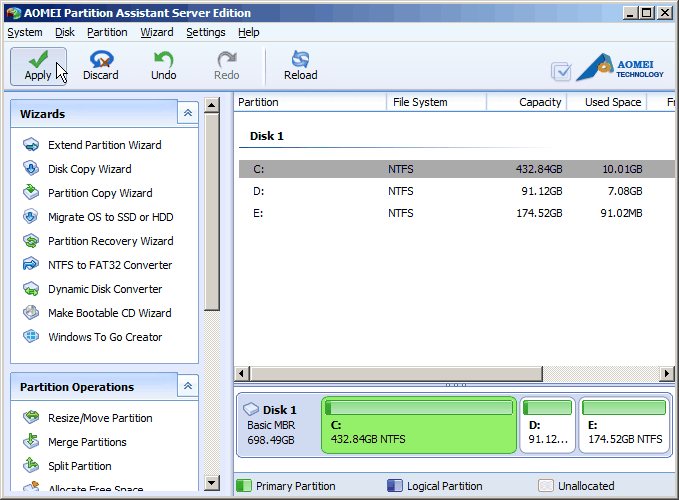The height and width of the screenshot is (500, 679).
Task: Click left panel scrollbar down arrow
Action: 212,482
